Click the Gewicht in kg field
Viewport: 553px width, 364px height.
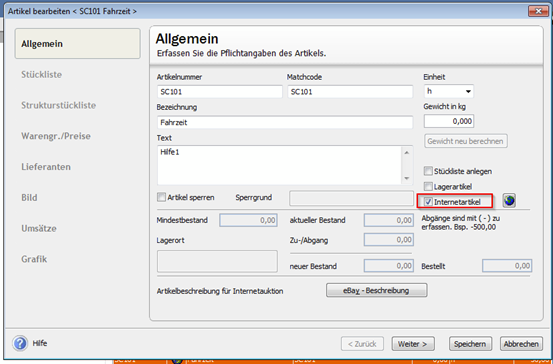pyautogui.click(x=449, y=121)
